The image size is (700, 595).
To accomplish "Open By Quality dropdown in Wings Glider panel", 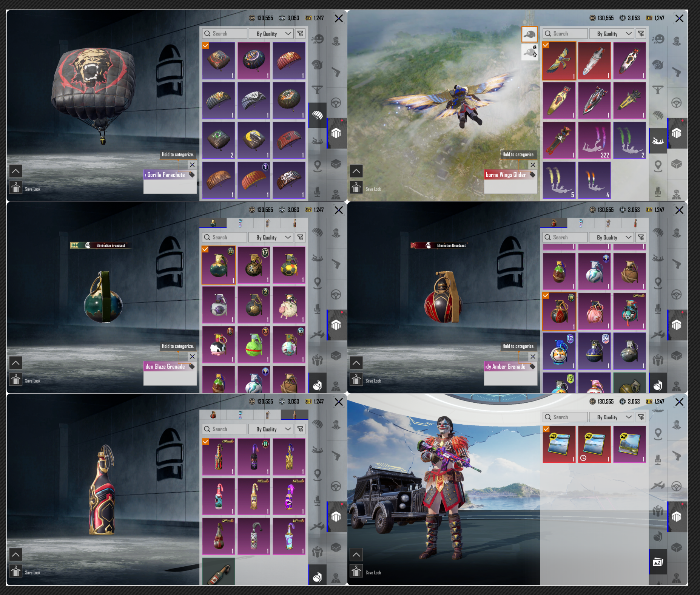I will coord(612,34).
